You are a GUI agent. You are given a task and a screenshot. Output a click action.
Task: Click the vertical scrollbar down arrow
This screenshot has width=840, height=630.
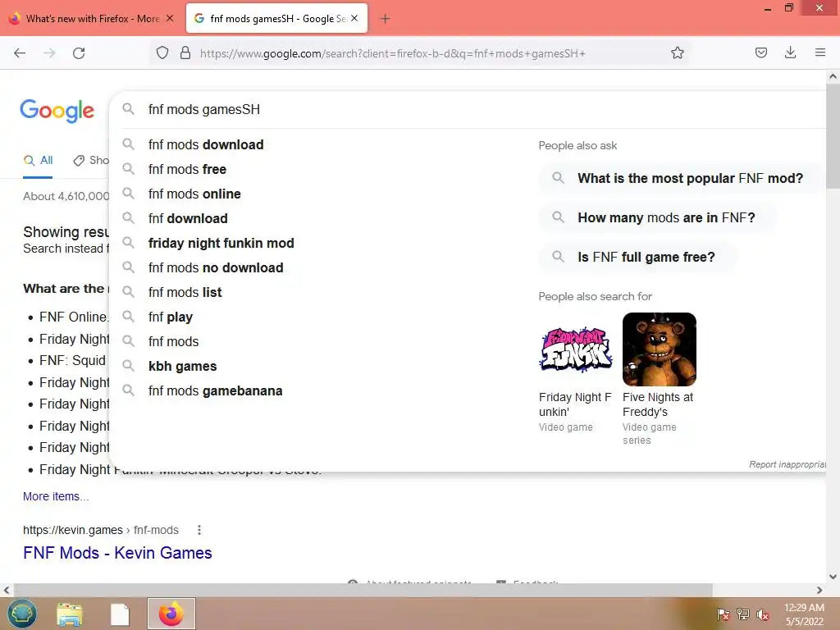click(x=833, y=577)
